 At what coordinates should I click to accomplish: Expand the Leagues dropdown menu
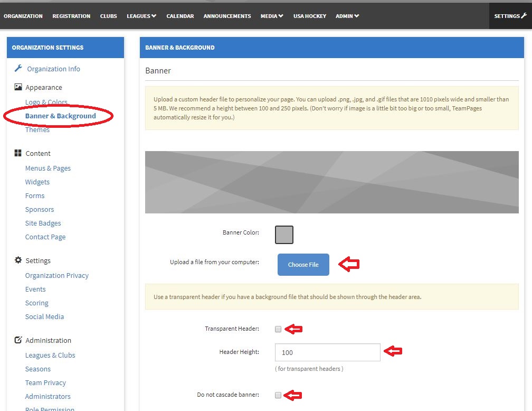[x=141, y=16]
